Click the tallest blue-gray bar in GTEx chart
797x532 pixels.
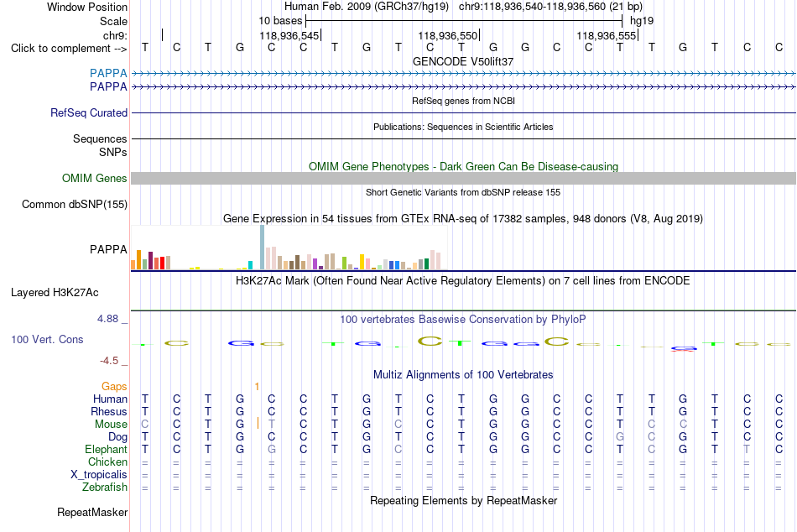(x=263, y=248)
